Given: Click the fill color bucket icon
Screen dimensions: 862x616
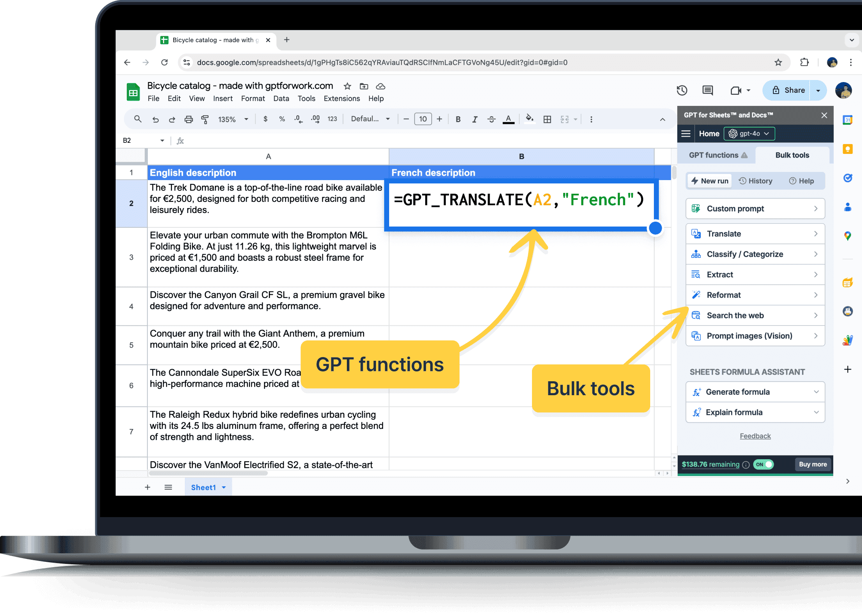Looking at the screenshot, I should click(530, 119).
